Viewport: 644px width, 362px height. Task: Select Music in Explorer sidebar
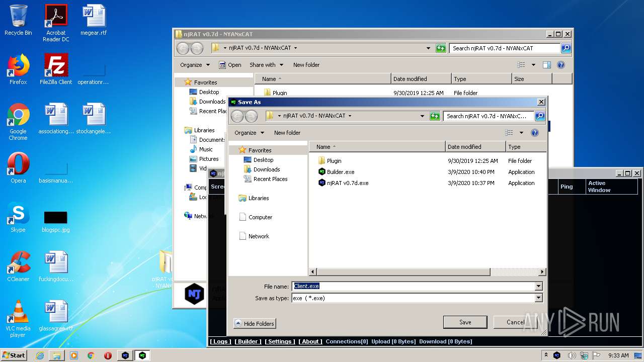click(201, 149)
